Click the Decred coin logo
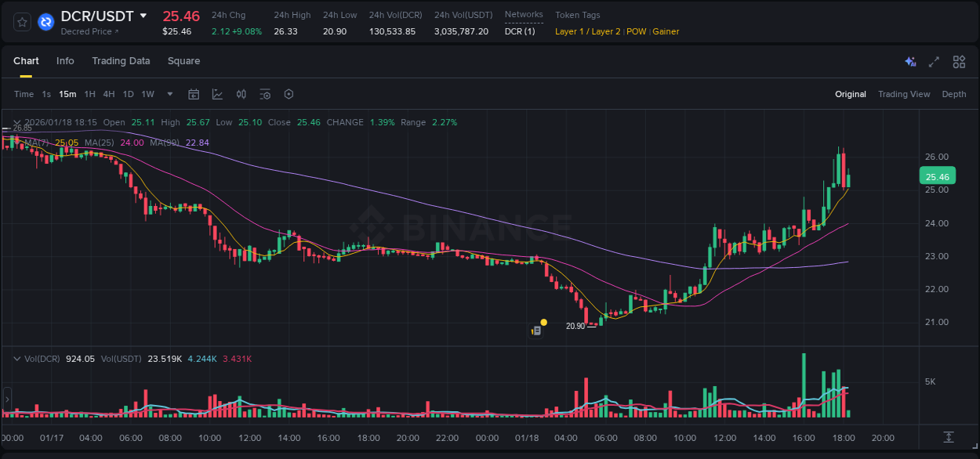The image size is (980, 459). click(45, 22)
